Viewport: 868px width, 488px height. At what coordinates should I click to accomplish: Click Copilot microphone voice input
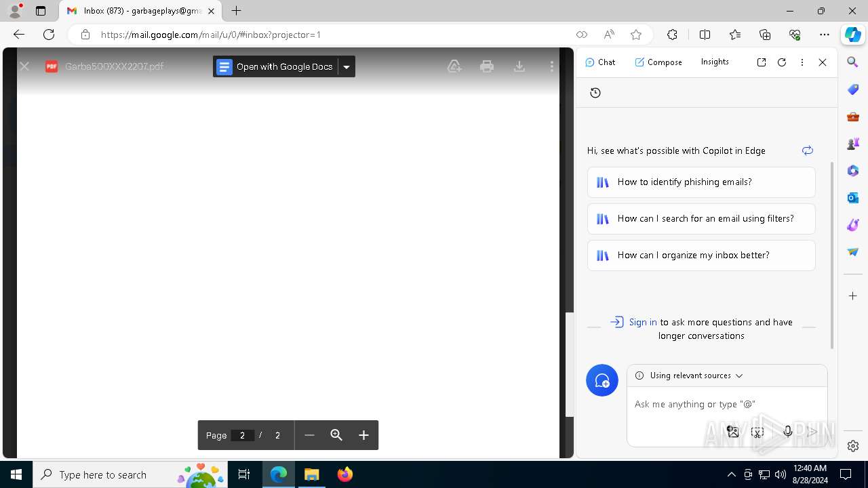click(787, 431)
